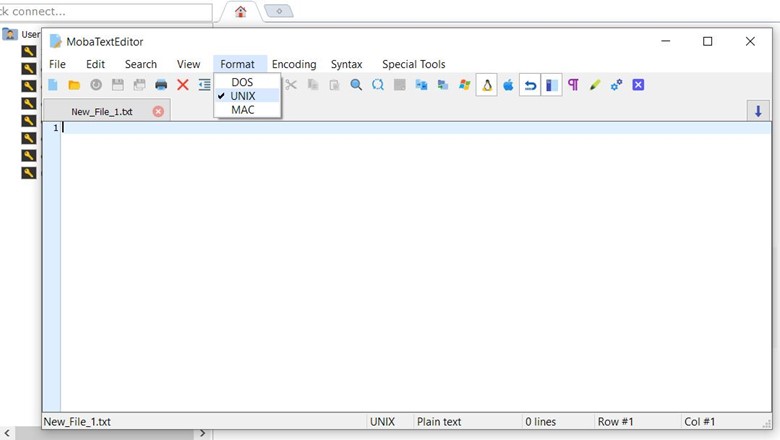Toggle word wrap with the blue return-arrow icon
The height and width of the screenshot is (440, 780).
(x=530, y=85)
